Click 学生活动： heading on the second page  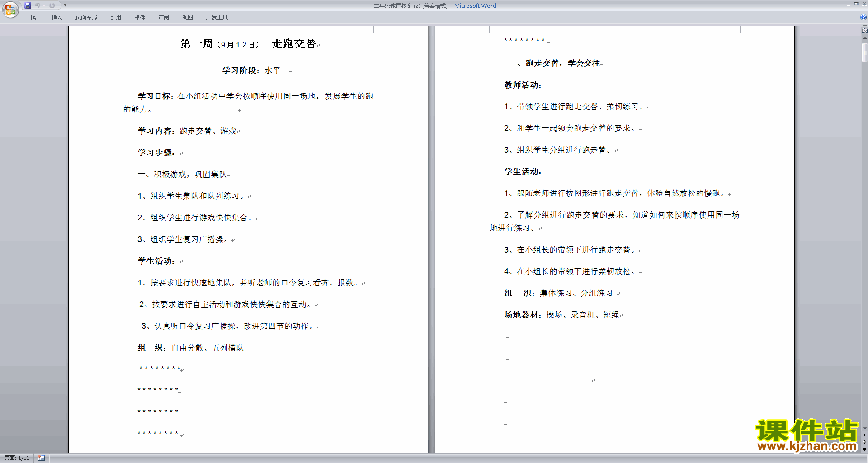click(523, 172)
